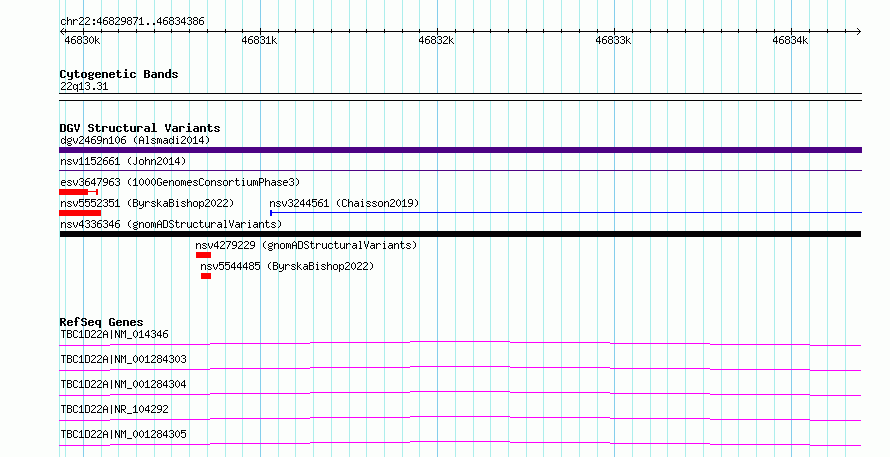Open TBC1D22A|NM_001284303 transcript label

(x=123, y=359)
